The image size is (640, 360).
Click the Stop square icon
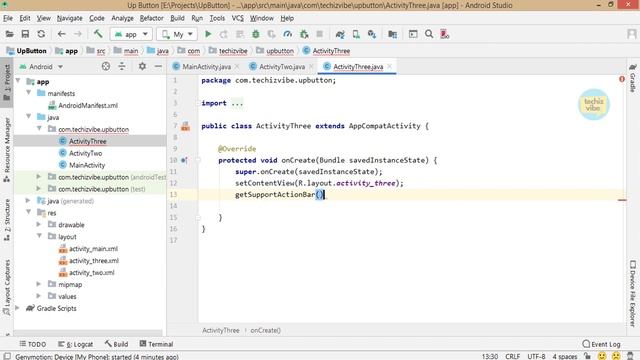click(x=320, y=34)
